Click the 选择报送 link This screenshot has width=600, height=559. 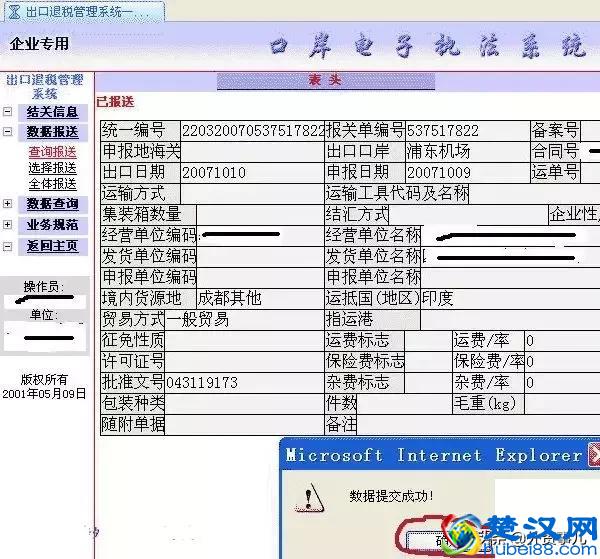tap(52, 168)
